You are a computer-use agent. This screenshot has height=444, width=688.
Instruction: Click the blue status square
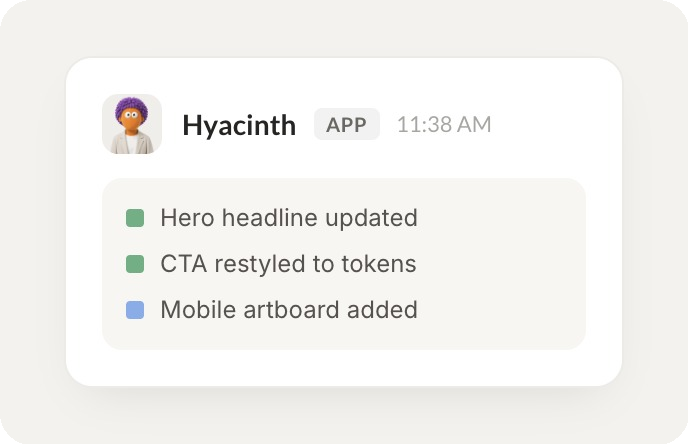coord(135,310)
